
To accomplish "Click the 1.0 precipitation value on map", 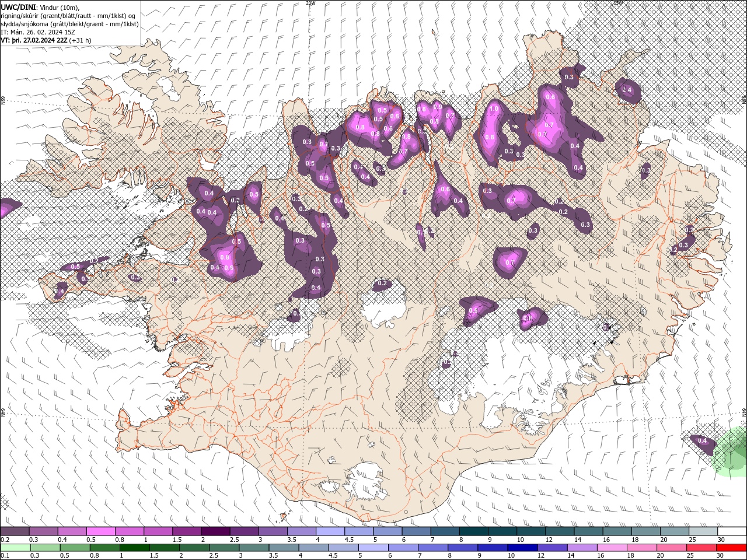I will pyautogui.click(x=493, y=108).
